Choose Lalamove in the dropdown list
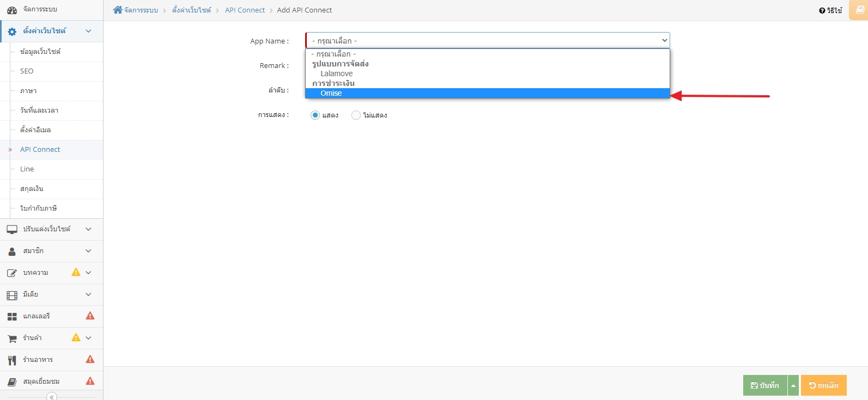Viewport: 868px width, 400px height. point(487,73)
